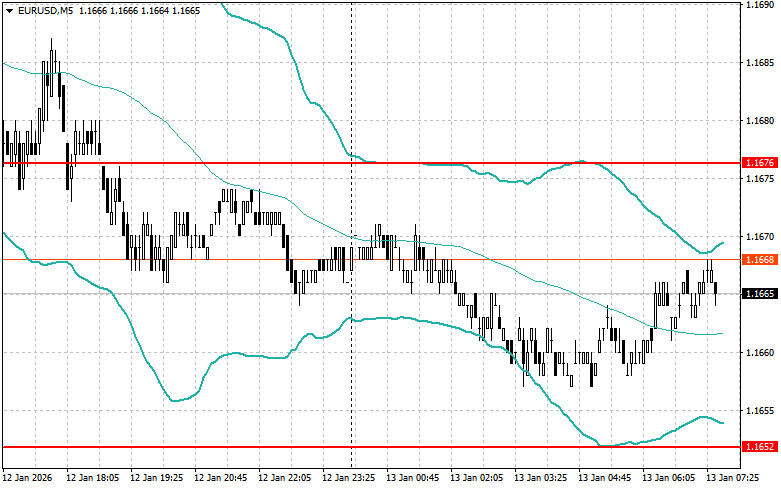This screenshot has height=489, width=781.
Task: Select the 1.1680 price scale value
Action: point(760,121)
